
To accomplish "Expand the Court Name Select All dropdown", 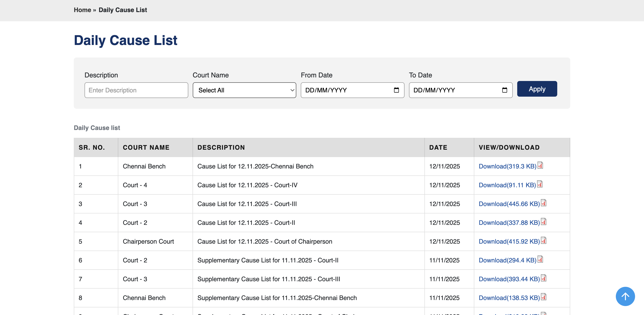I will [x=244, y=90].
